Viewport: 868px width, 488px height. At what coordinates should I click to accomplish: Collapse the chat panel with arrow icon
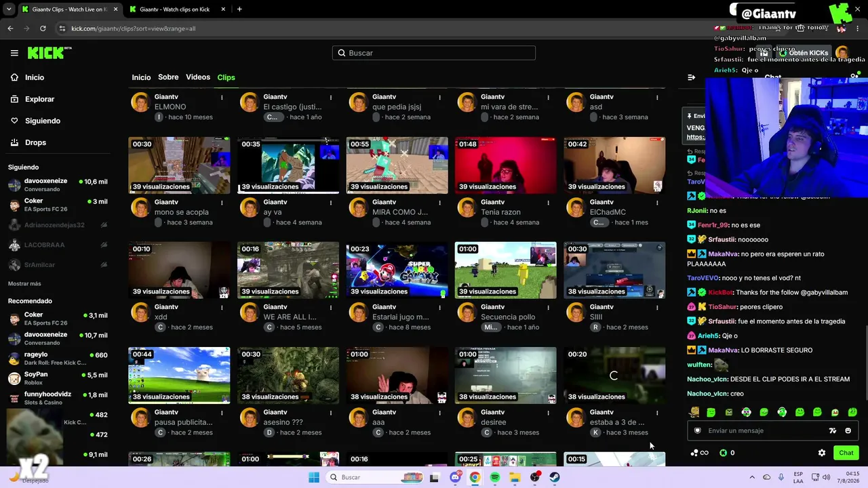(691, 77)
